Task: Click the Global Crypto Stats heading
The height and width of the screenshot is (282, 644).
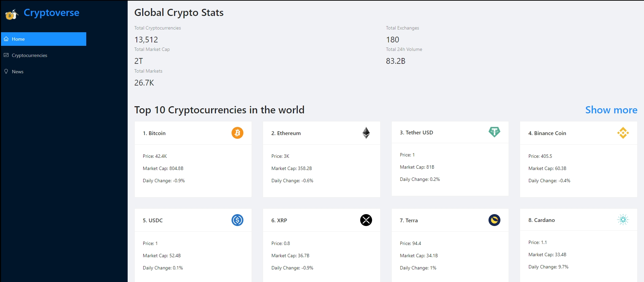Action: 179,13
